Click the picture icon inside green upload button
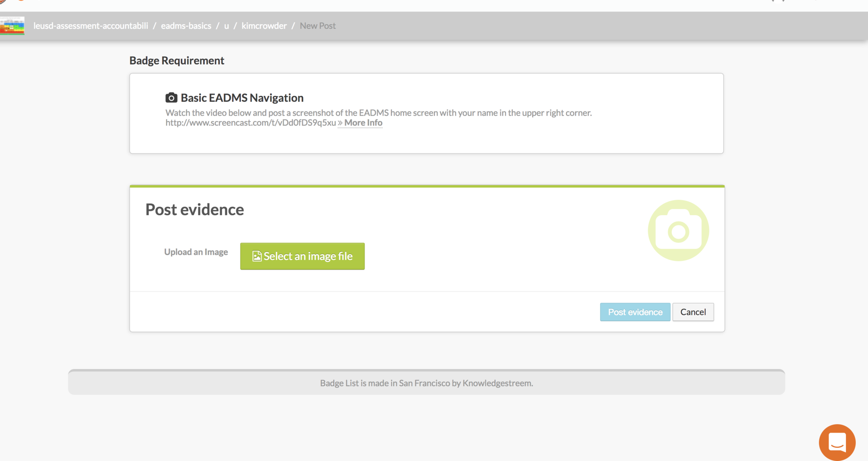The width and height of the screenshot is (868, 461). [257, 256]
